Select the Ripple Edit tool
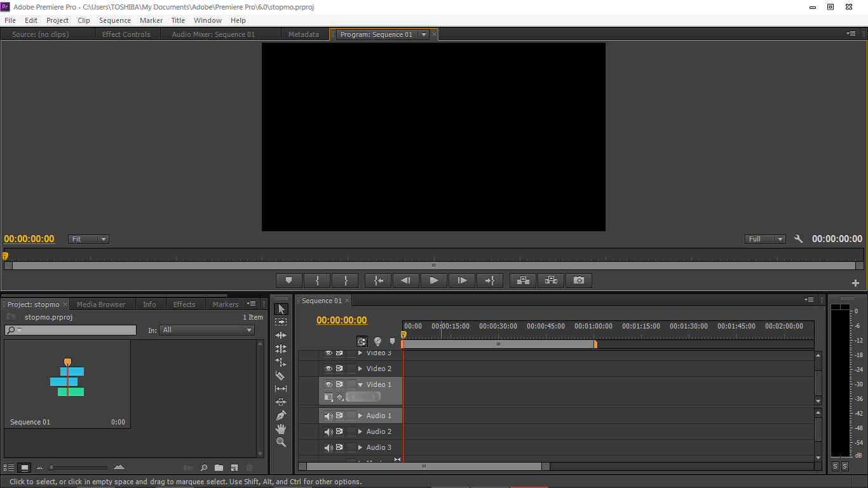Viewport: 868px width, 488px height. [281, 335]
